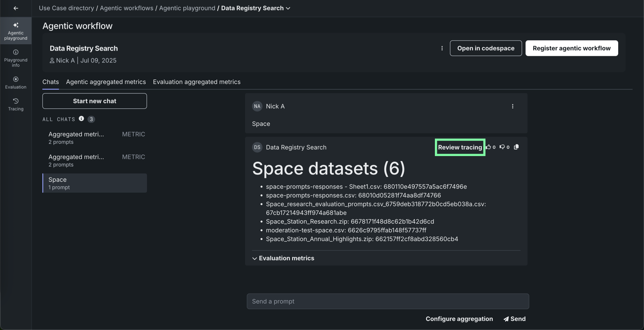Click Open in codespace button
The width and height of the screenshot is (644, 330).
tap(485, 48)
